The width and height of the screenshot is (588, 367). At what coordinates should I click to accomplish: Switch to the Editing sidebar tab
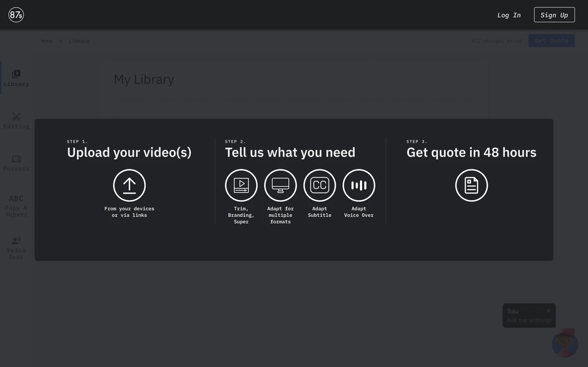pyautogui.click(x=16, y=120)
